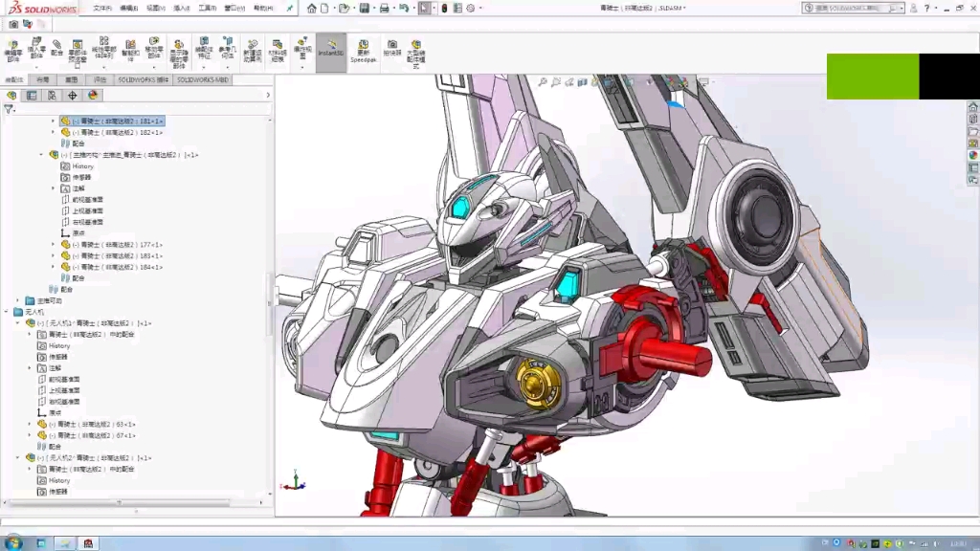Open the Insert Components dropdown arrow
The width and height of the screenshot is (980, 551).
click(x=36, y=67)
